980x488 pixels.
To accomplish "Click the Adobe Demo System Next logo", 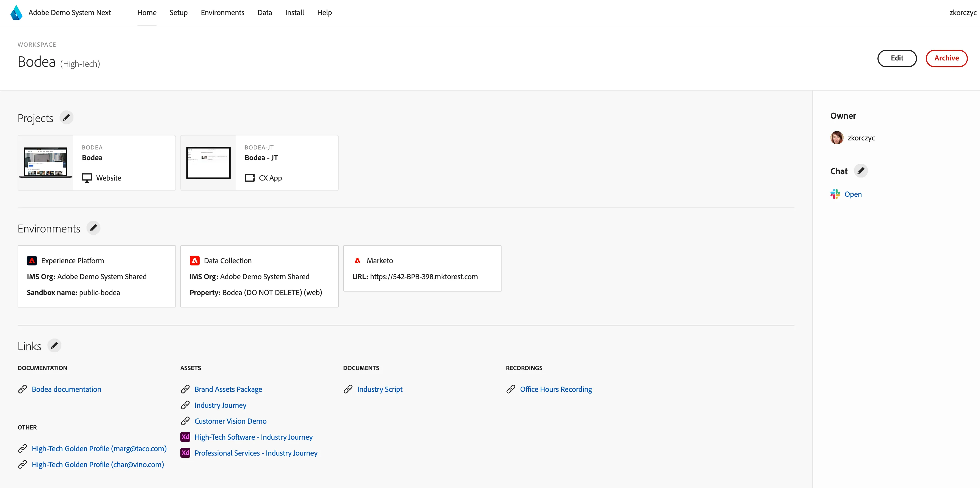I will tap(16, 13).
